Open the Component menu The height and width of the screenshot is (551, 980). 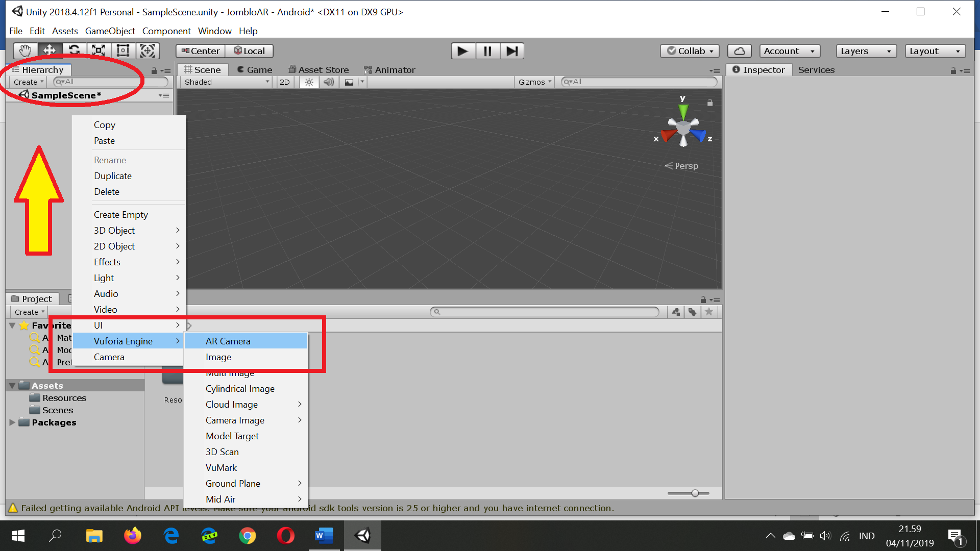point(166,31)
